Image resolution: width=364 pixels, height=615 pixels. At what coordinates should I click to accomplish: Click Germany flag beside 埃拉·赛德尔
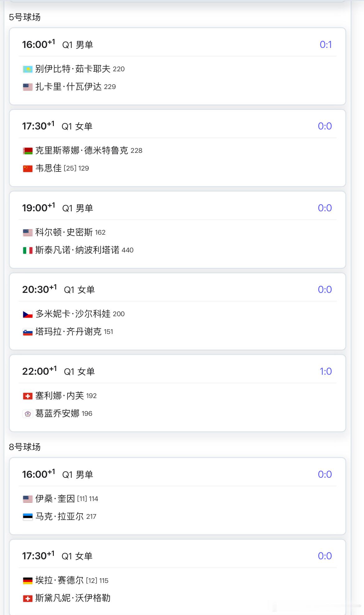point(28,580)
